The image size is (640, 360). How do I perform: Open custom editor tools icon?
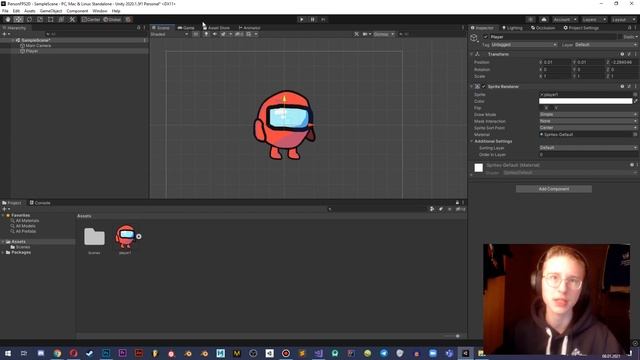pos(72,20)
